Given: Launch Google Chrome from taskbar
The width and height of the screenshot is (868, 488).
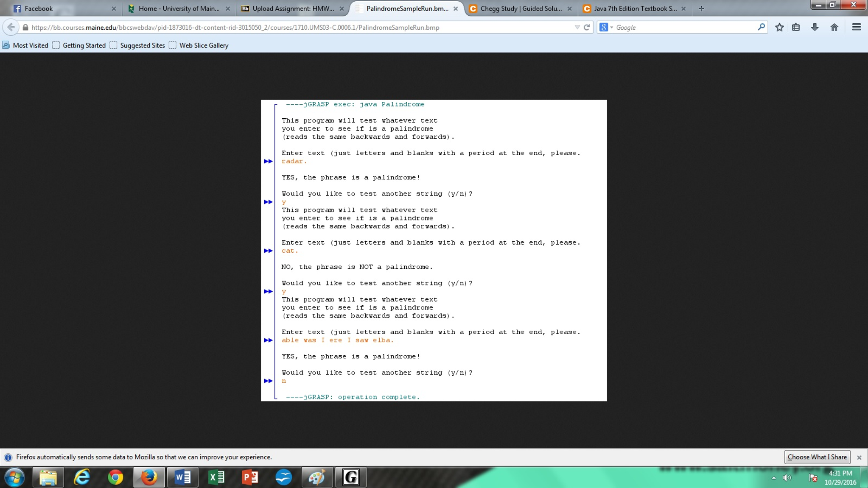Looking at the screenshot, I should [115, 477].
